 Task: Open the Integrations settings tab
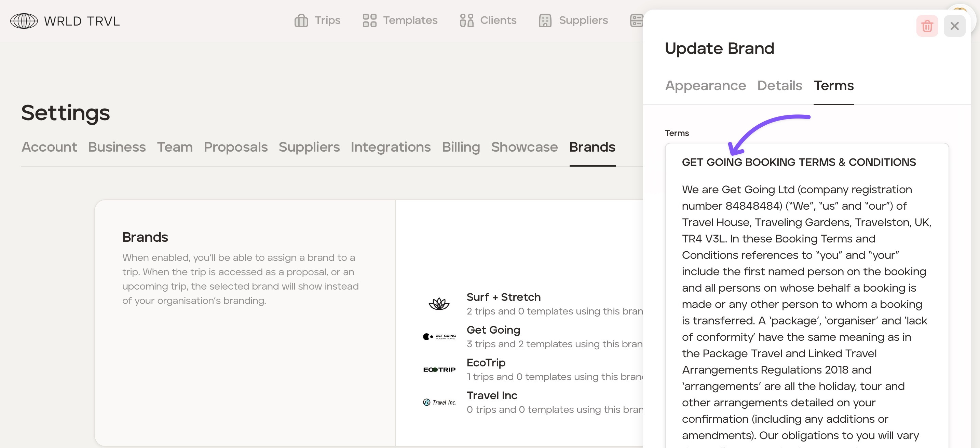pyautogui.click(x=391, y=147)
